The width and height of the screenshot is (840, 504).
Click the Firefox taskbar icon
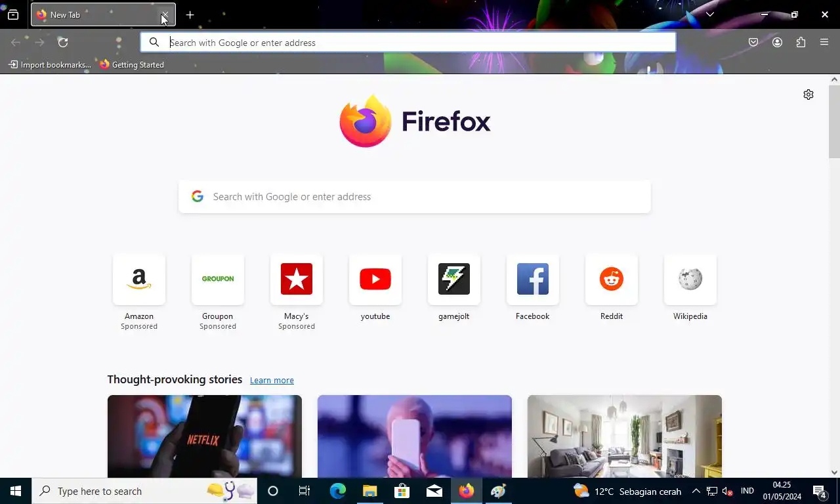click(467, 491)
